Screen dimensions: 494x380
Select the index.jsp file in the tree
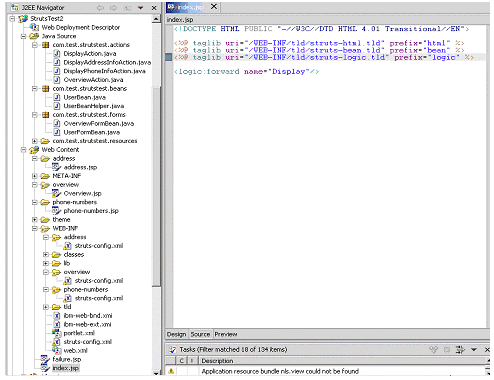(x=66, y=368)
